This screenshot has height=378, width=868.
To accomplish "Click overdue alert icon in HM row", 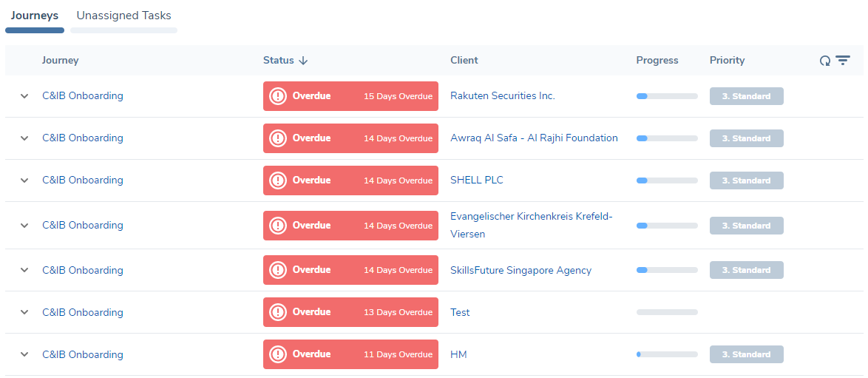I will [278, 354].
